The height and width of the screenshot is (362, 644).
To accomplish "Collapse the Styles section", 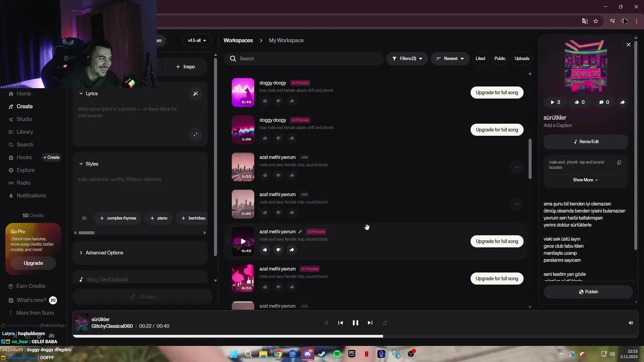I will [89, 164].
